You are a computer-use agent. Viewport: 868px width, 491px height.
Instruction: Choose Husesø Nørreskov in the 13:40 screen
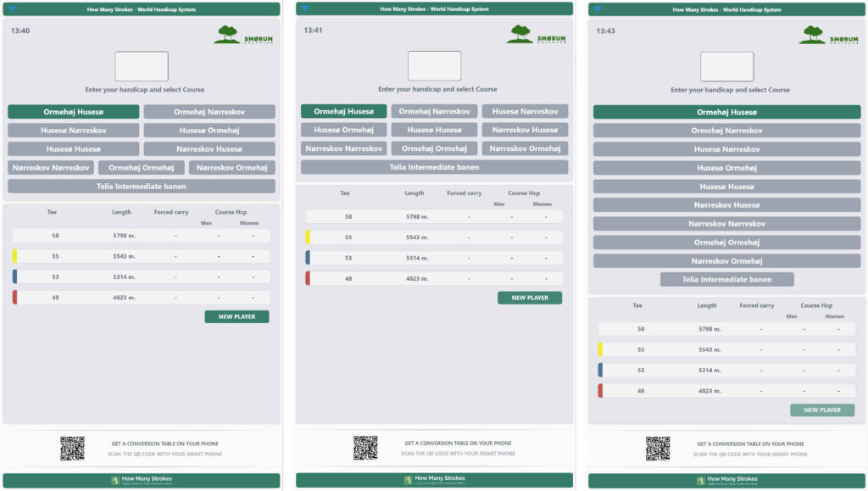coord(74,131)
